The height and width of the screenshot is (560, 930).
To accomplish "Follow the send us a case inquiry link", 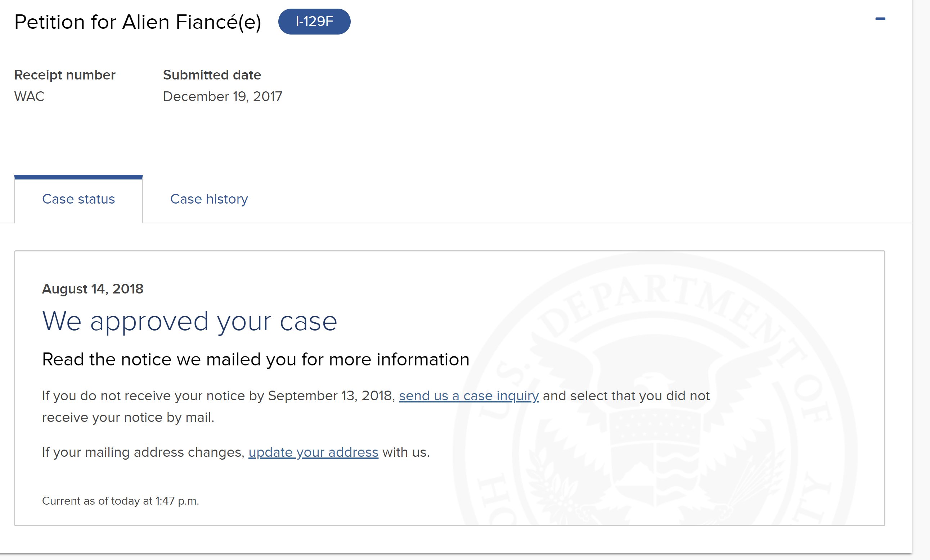I will [469, 396].
